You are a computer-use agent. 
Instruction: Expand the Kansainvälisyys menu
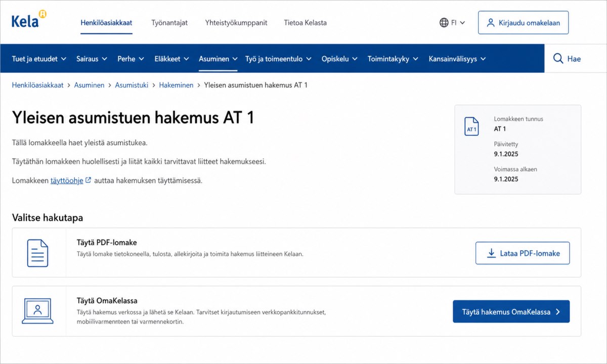[x=457, y=59]
